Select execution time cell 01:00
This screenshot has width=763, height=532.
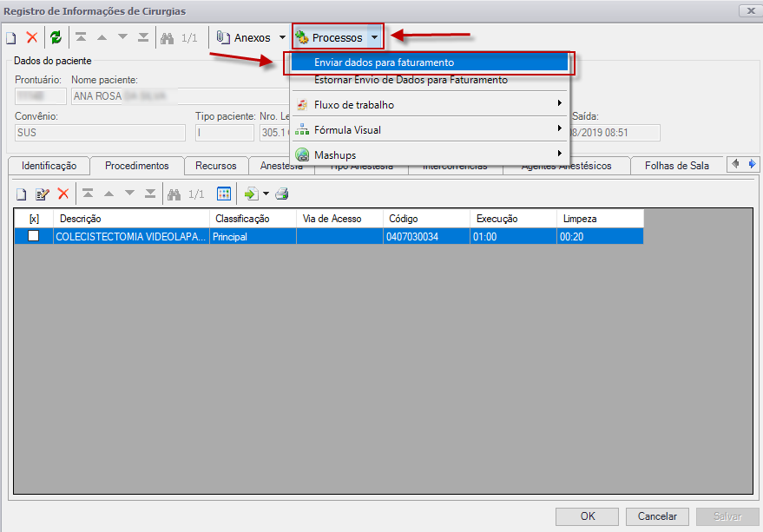pos(513,237)
